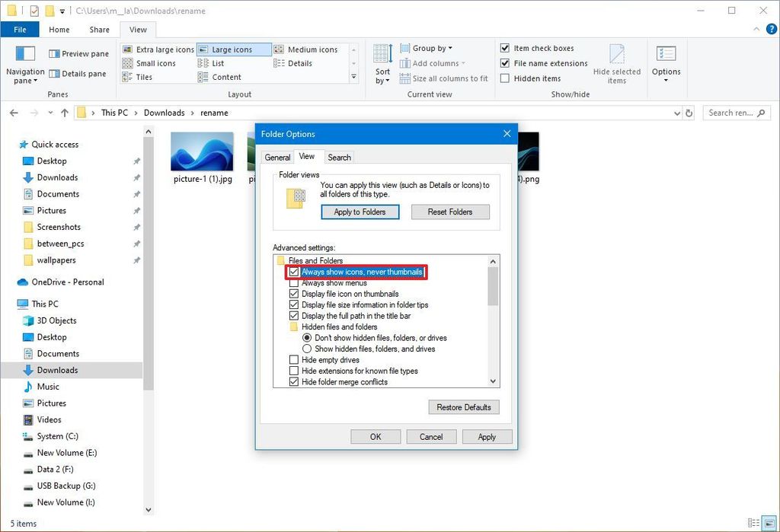
Task: Open the Search tab in Folder Options
Action: (x=339, y=157)
